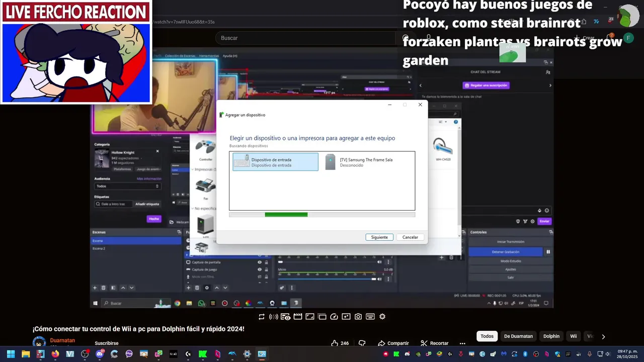644x362 pixels.
Task: Add a source with the OBS sources plus icon
Action: pyautogui.click(x=189, y=288)
